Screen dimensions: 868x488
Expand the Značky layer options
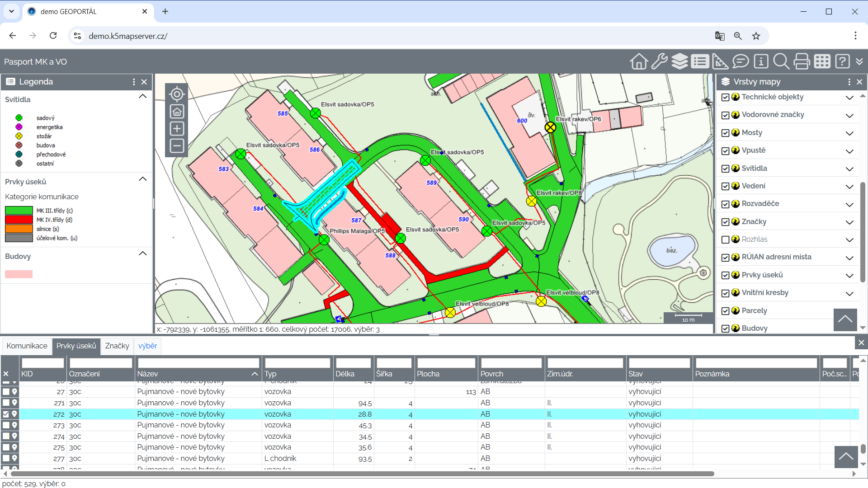[849, 222]
